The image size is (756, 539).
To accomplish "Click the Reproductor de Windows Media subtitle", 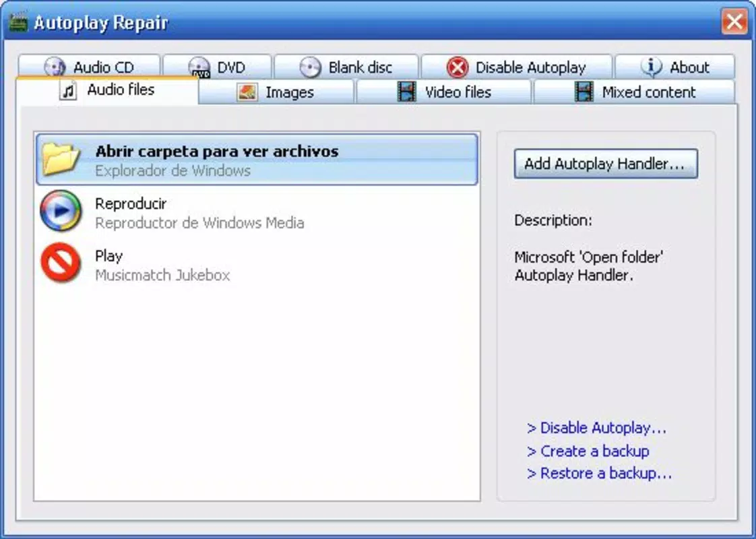I will [x=199, y=223].
